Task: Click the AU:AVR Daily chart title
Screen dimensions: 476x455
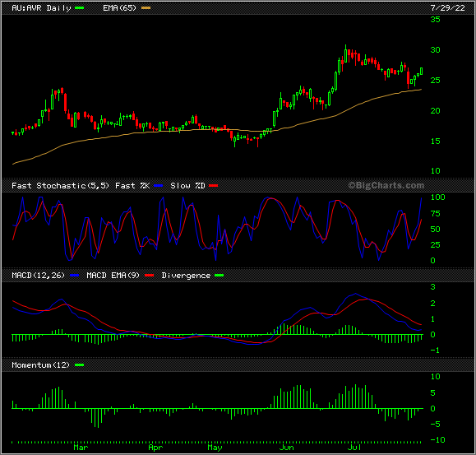Action: 41,8
